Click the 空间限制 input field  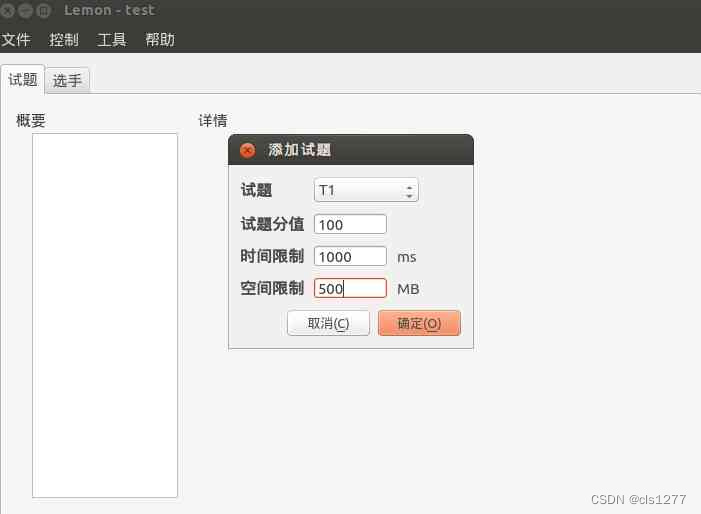(350, 288)
